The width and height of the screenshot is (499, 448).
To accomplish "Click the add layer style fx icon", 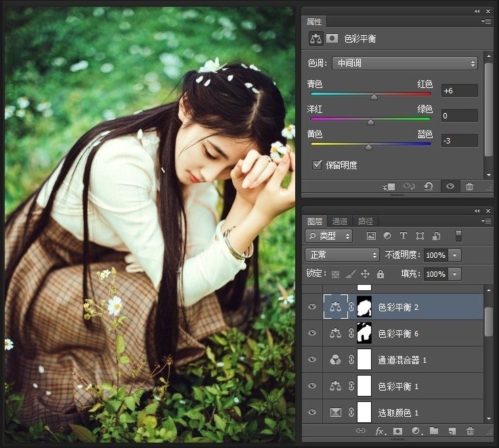I will pyautogui.click(x=380, y=430).
